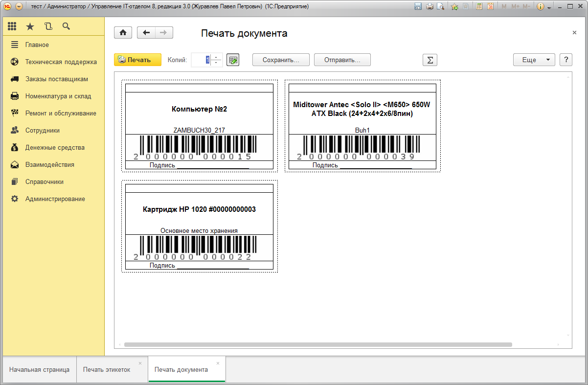Screen dimensions: 588x385
Task: Toggle edit mode pencil icon near copies
Action: [233, 60]
